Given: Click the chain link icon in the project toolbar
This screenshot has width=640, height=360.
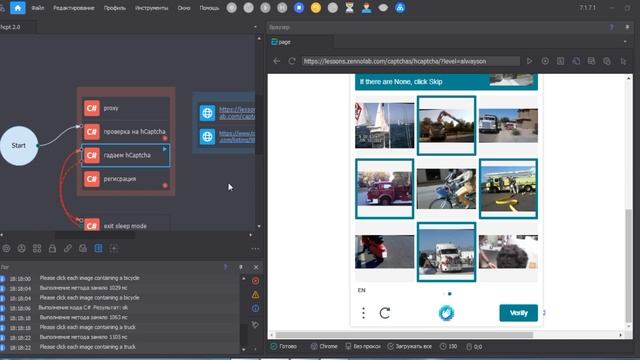Looking at the screenshot, I should [67, 248].
